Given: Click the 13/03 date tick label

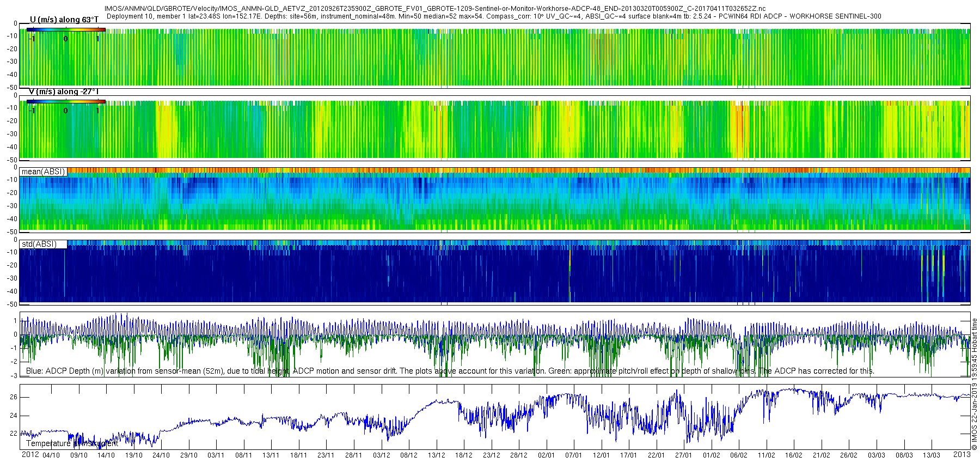Looking at the screenshot, I should point(932,455).
